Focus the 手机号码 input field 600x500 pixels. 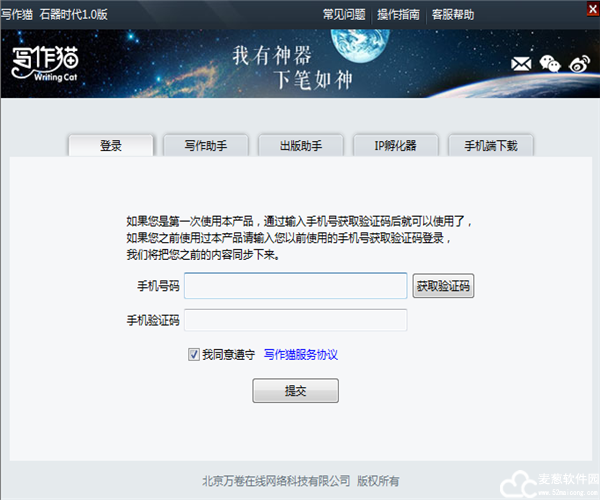click(295, 286)
